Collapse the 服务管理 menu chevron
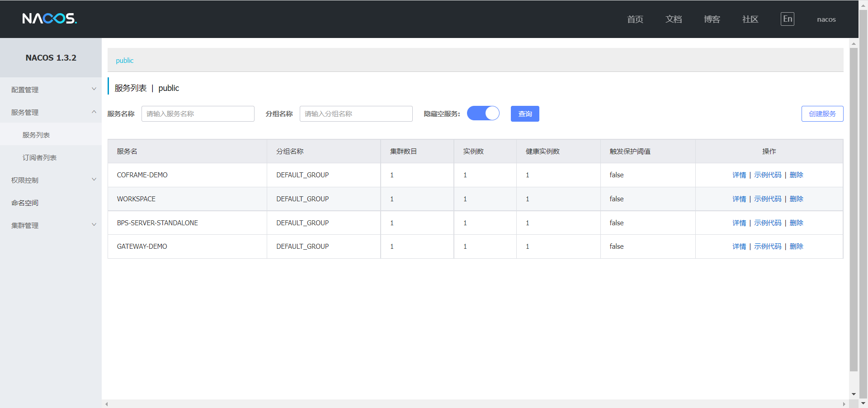Image resolution: width=868 pixels, height=408 pixels. click(94, 112)
